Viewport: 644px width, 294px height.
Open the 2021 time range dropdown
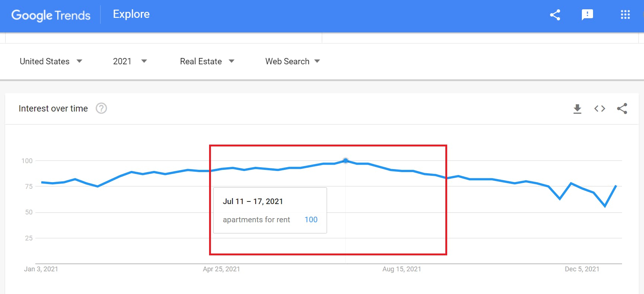pos(130,61)
